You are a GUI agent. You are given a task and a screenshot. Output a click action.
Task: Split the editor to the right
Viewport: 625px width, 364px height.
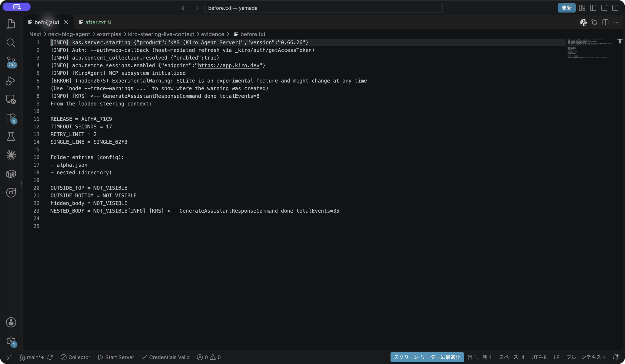coord(605,22)
